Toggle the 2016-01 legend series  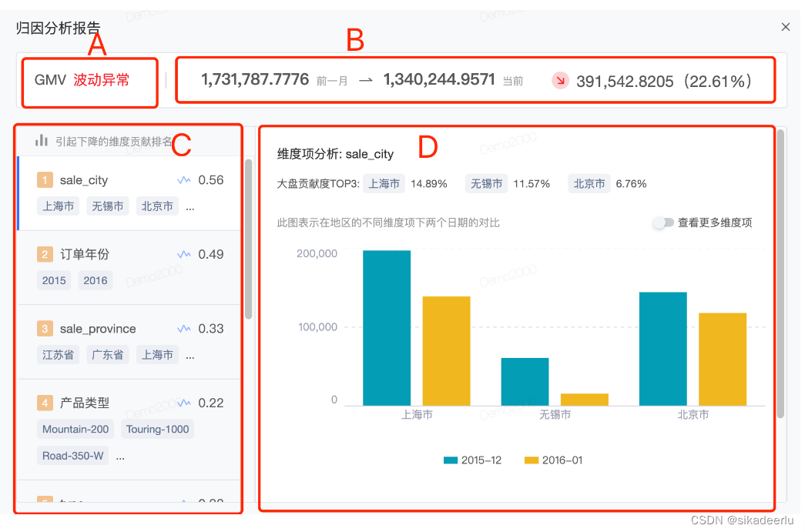click(x=553, y=460)
